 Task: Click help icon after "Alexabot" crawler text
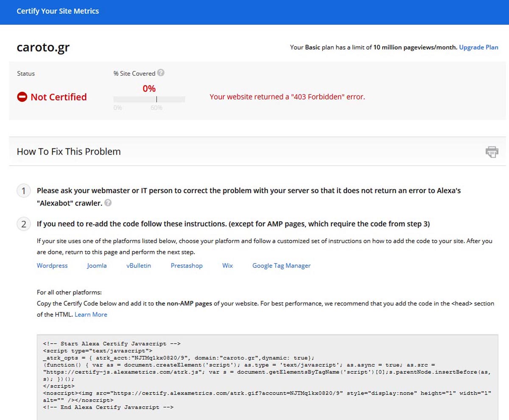pyautogui.click(x=108, y=203)
